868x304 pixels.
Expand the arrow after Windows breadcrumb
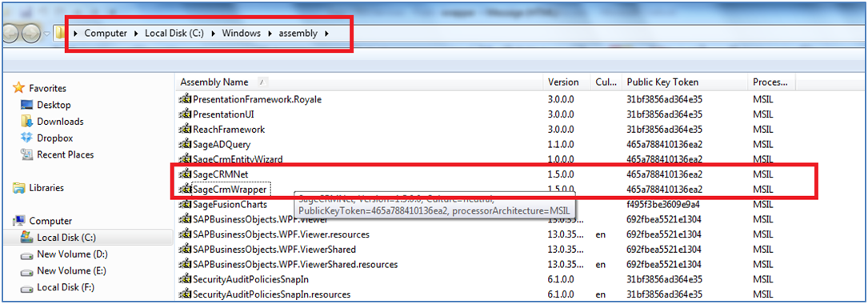pyautogui.click(x=270, y=34)
